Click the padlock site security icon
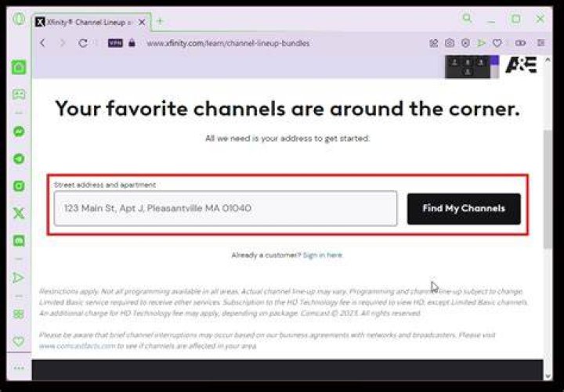This screenshot has height=392, width=564. point(132,43)
